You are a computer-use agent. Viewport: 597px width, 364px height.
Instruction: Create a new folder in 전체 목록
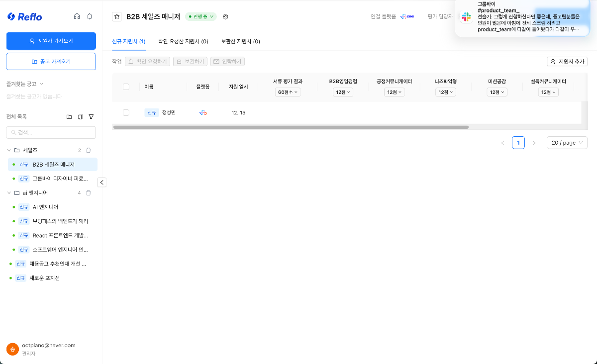coord(69,116)
